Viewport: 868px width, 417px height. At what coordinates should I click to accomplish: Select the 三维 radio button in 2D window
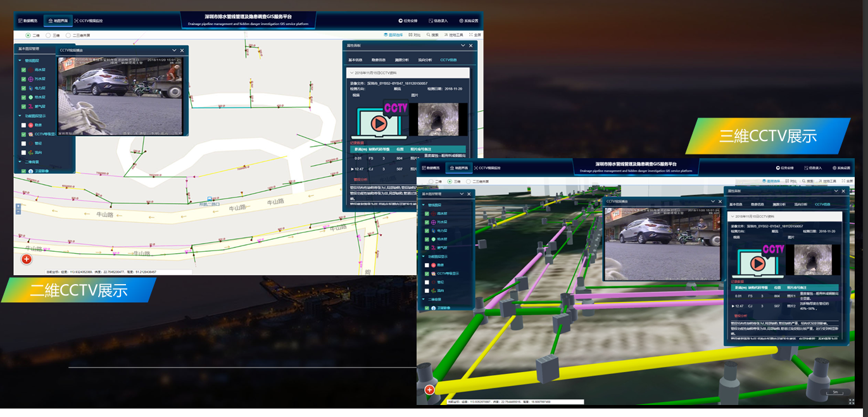coord(49,35)
